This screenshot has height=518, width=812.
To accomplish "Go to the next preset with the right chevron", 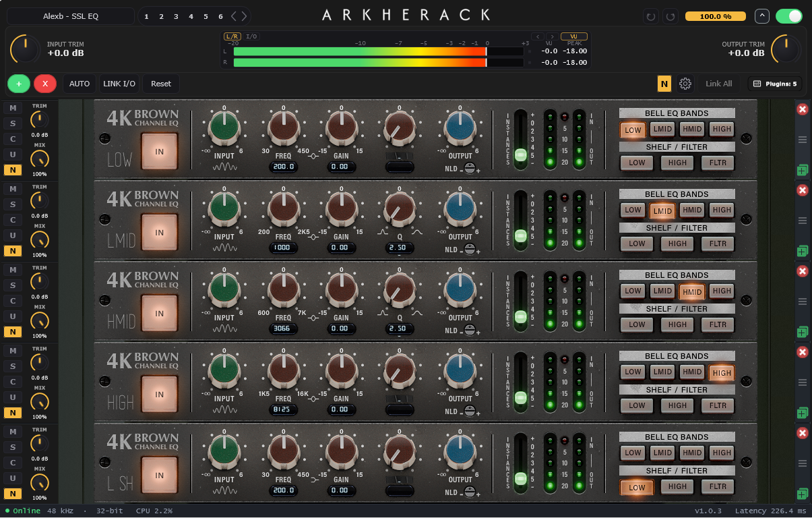I will click(x=243, y=16).
